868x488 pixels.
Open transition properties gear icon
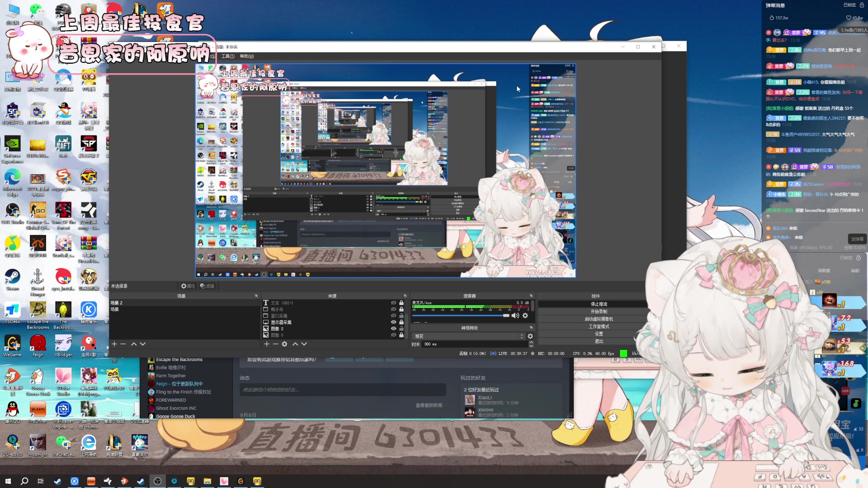click(530, 336)
